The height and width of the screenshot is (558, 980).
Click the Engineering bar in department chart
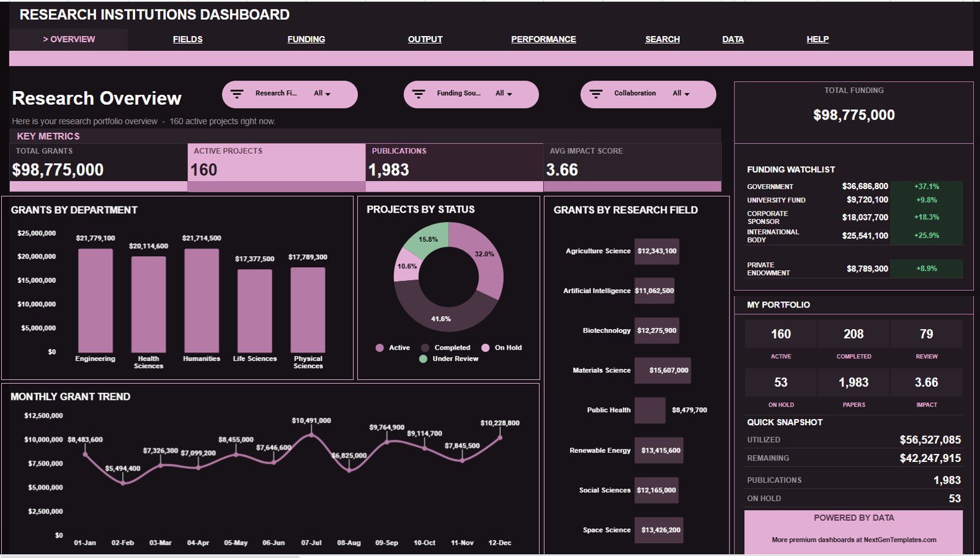(96, 301)
